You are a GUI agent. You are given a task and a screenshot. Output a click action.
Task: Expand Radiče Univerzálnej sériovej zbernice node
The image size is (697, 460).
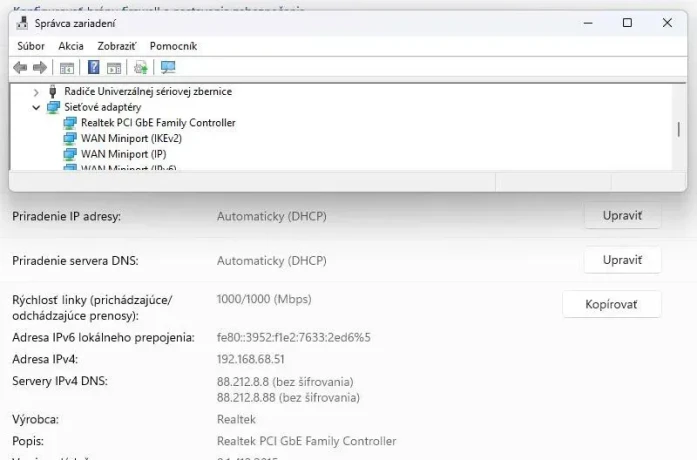click(x=36, y=92)
